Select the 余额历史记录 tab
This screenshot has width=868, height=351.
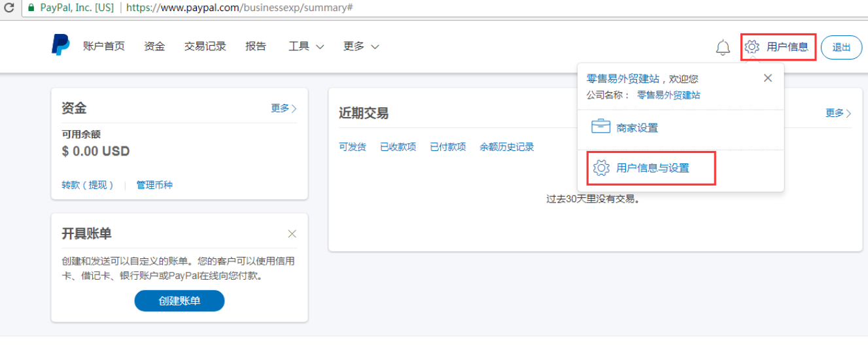[506, 147]
